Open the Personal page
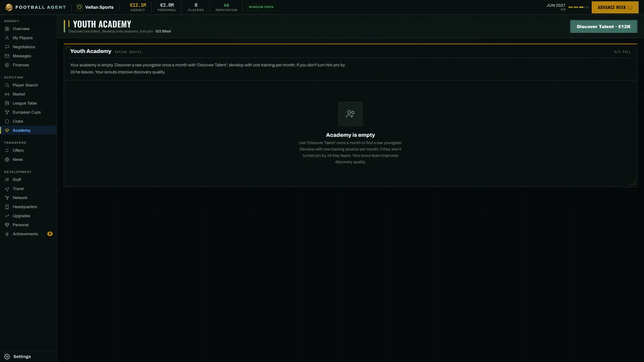Viewport: 644px width, 362px height. coord(29,225)
